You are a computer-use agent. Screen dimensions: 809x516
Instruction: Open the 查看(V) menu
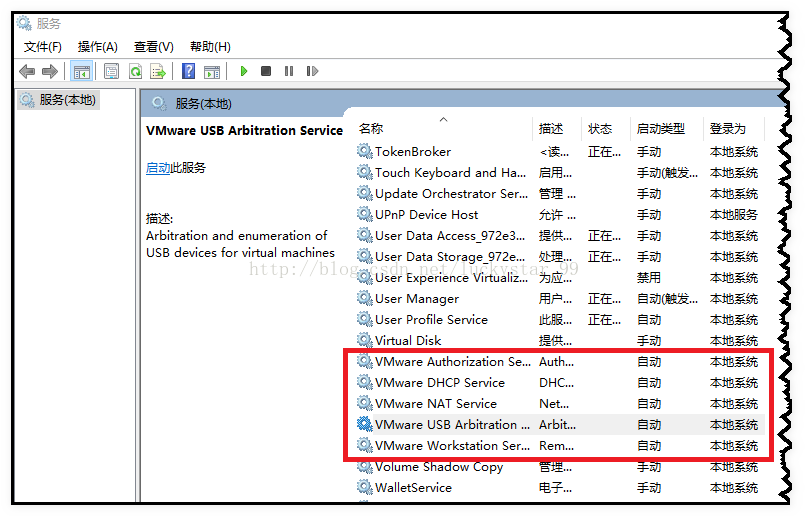coord(153,47)
